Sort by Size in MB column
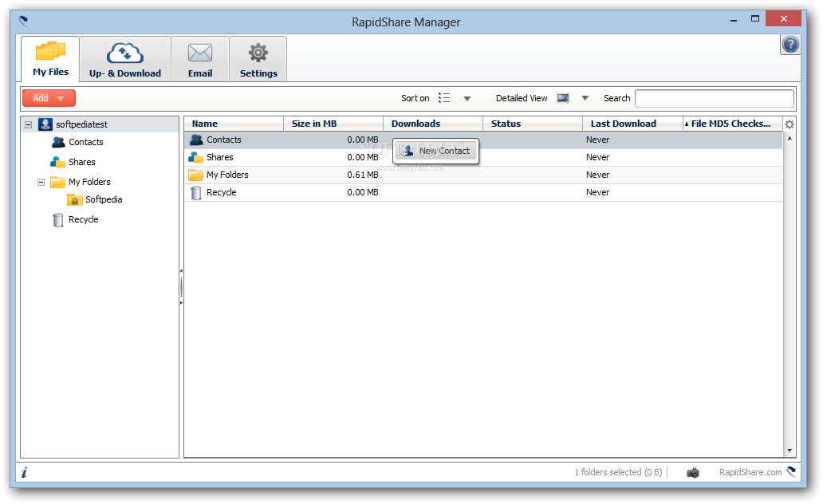The image size is (823, 504). click(x=333, y=124)
